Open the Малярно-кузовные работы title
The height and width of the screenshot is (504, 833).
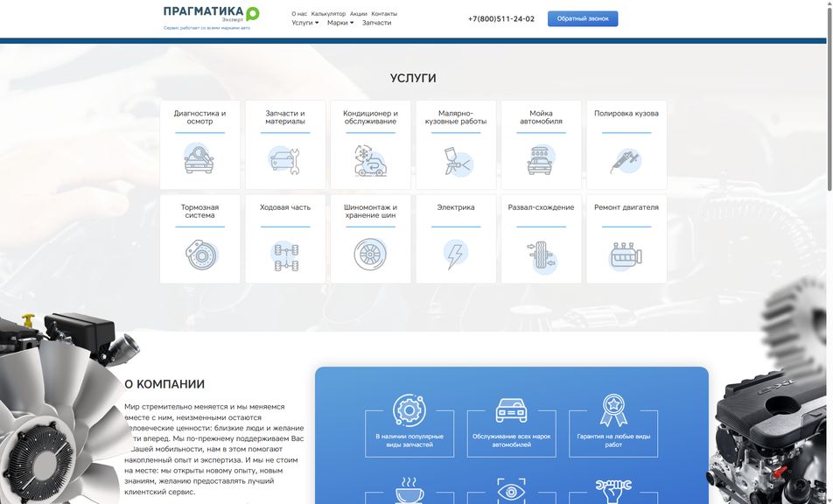coord(456,117)
